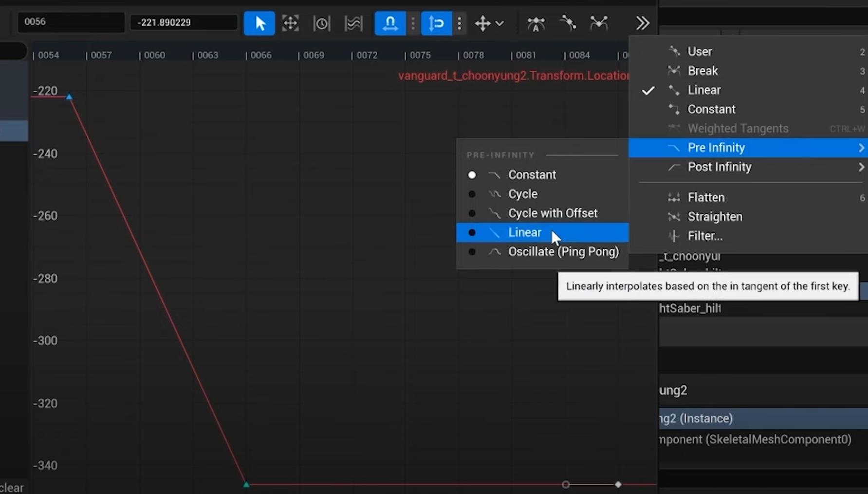Set auto tangents using toolbar icon

pos(536,23)
